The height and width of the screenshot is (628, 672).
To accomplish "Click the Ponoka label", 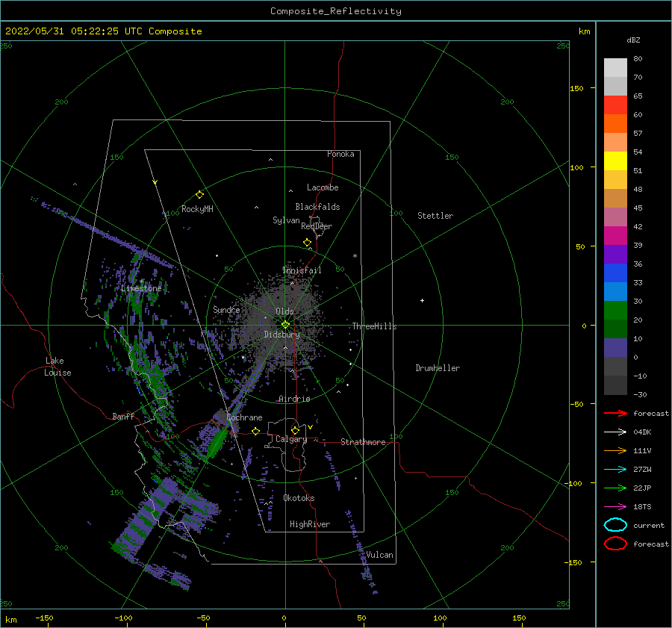I will click(340, 154).
